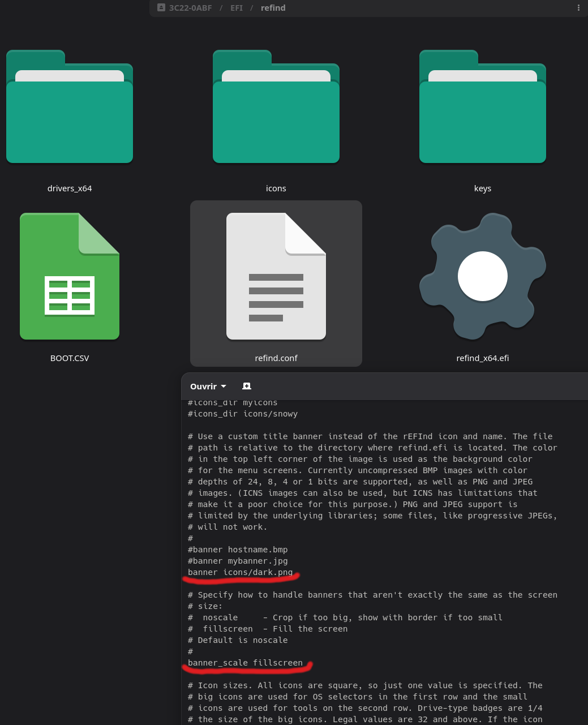Click the keys folder name label
The width and height of the screenshot is (588, 725).
pos(483,188)
